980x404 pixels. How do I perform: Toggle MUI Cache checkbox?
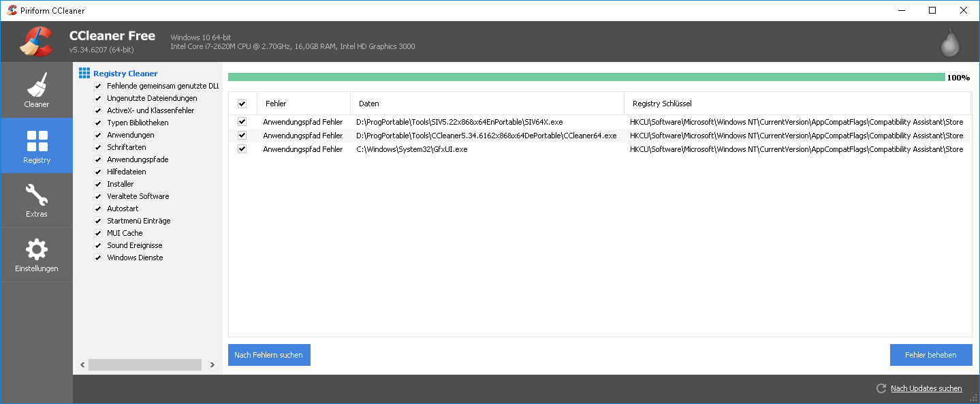tap(98, 234)
